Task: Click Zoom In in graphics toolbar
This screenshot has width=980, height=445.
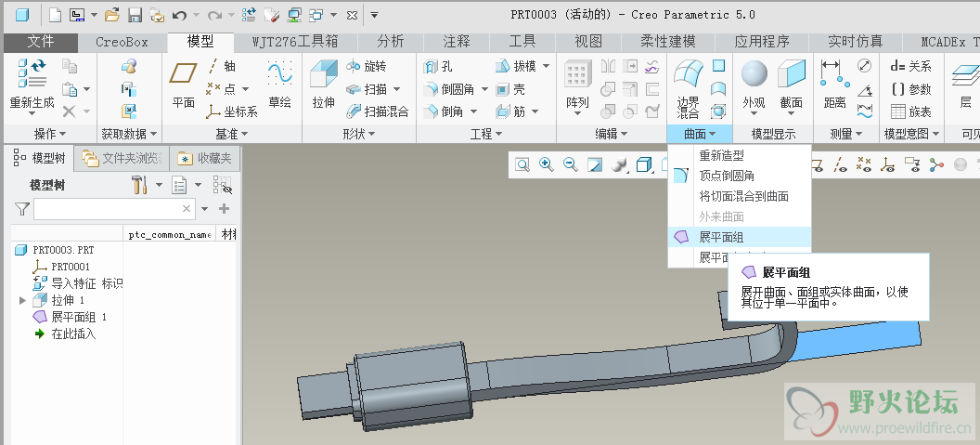Action: [x=547, y=164]
